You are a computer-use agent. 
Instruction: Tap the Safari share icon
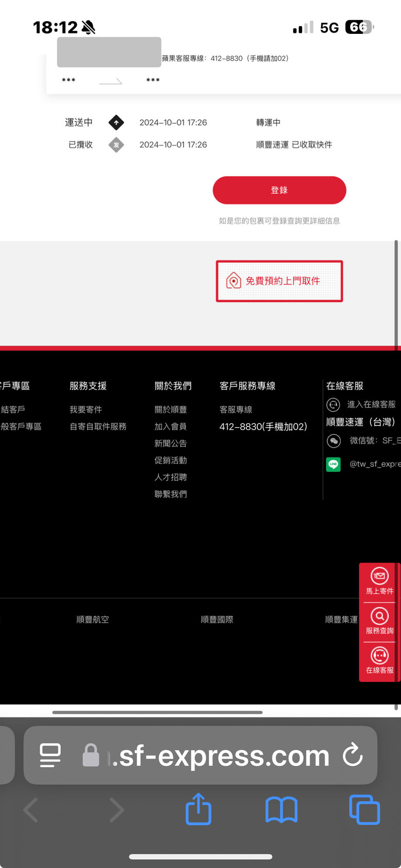tap(198, 809)
